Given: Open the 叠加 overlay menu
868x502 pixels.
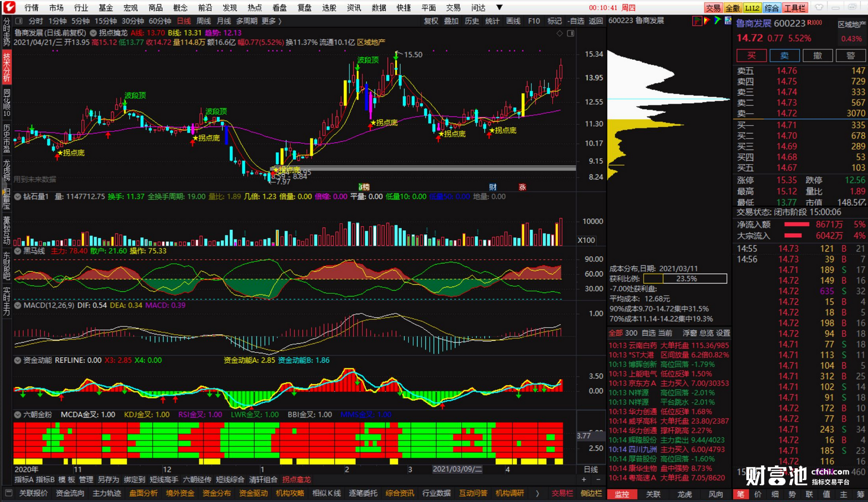Looking at the screenshot, I should pyautogui.click(x=451, y=21).
